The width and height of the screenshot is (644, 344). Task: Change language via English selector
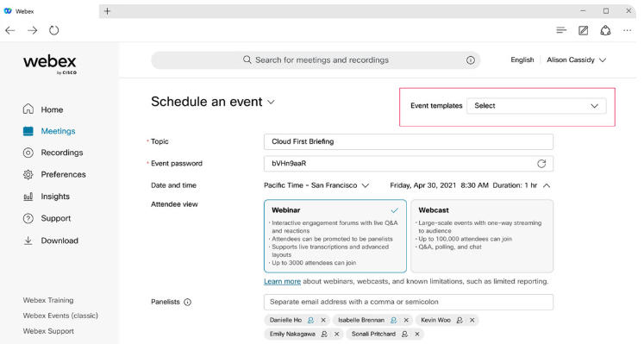coord(522,60)
